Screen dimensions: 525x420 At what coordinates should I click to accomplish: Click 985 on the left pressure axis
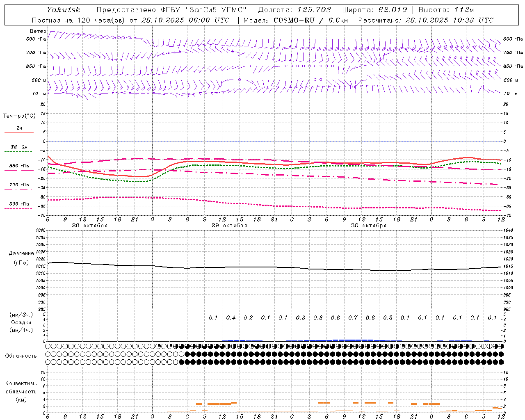[x=41, y=309]
